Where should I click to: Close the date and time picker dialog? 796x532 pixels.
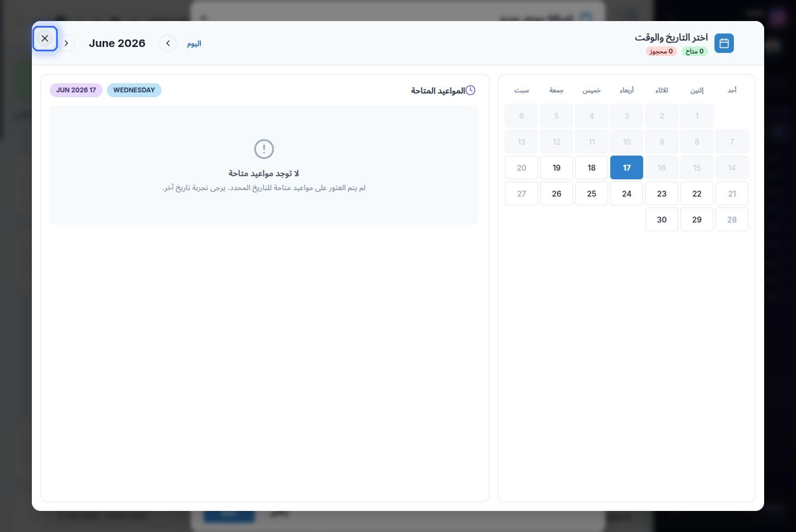click(45, 38)
